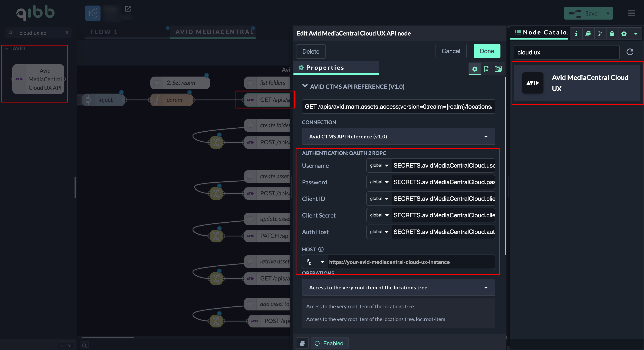The image size is (644, 350).
Task: Click the Delete button
Action: coord(310,51)
